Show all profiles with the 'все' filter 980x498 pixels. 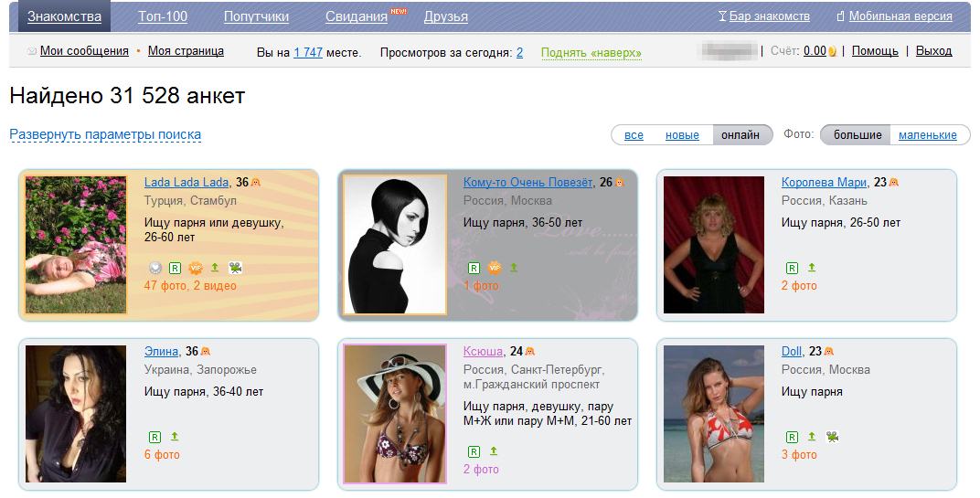click(634, 135)
